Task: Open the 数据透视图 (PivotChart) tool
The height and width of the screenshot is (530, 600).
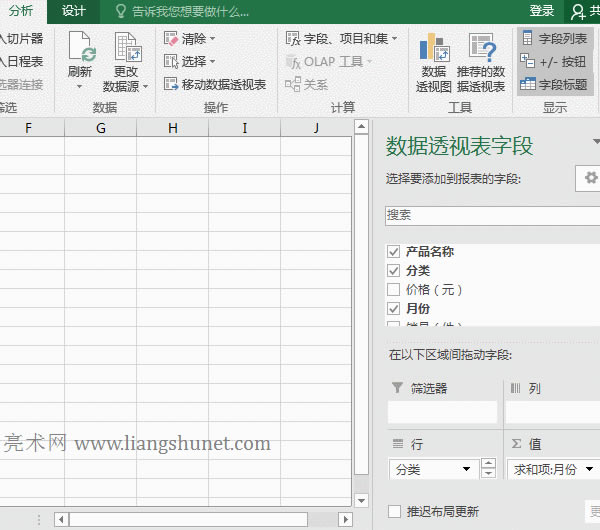Action: click(434, 50)
